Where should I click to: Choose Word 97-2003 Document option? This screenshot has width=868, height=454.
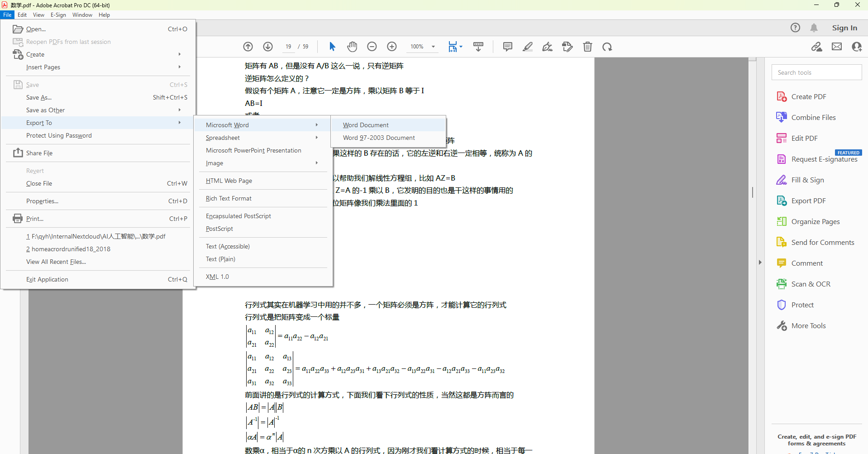click(388, 138)
